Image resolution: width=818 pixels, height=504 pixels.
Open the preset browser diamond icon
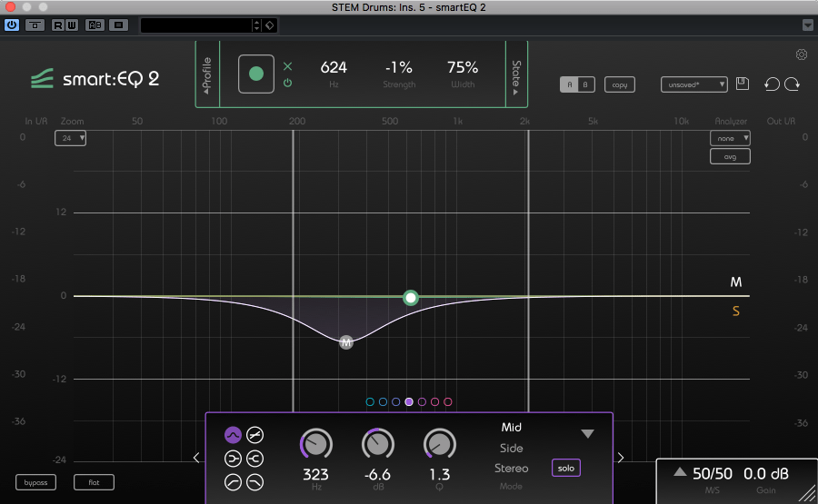pyautogui.click(x=270, y=25)
